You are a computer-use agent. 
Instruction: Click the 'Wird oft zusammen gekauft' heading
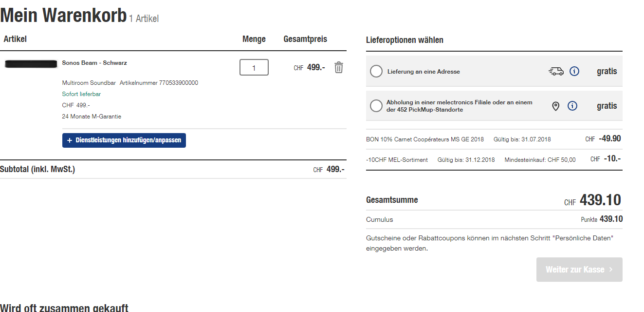[x=64, y=308]
